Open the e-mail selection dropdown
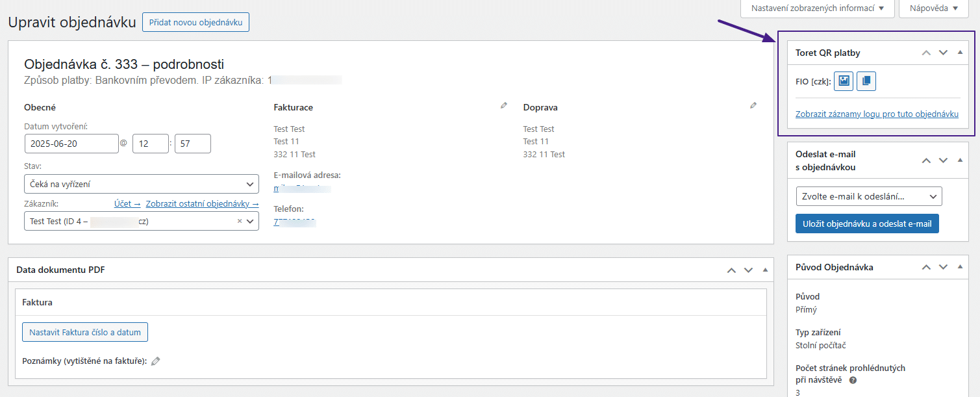980x397 pixels. [869, 196]
